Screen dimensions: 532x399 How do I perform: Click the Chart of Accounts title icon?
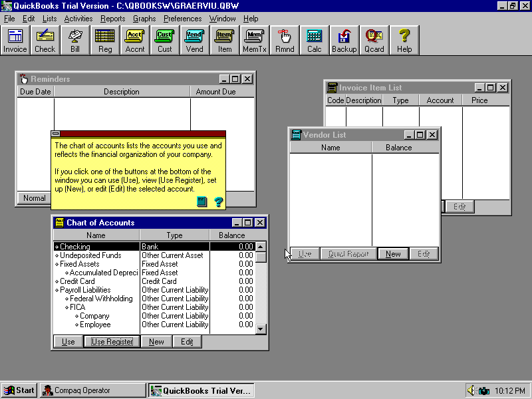pyautogui.click(x=60, y=223)
